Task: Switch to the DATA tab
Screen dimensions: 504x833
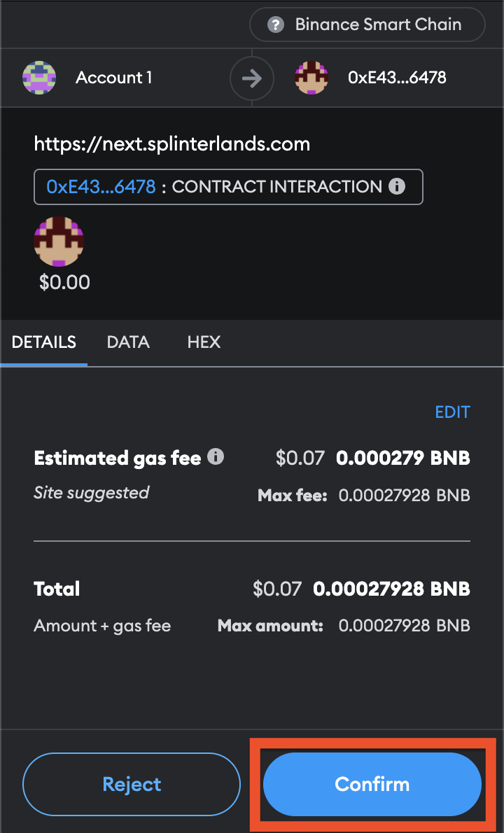Action: coord(128,342)
